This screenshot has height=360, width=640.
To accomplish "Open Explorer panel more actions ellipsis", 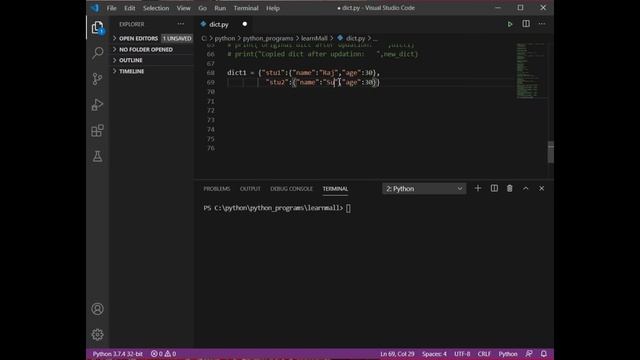I will coord(180,24).
